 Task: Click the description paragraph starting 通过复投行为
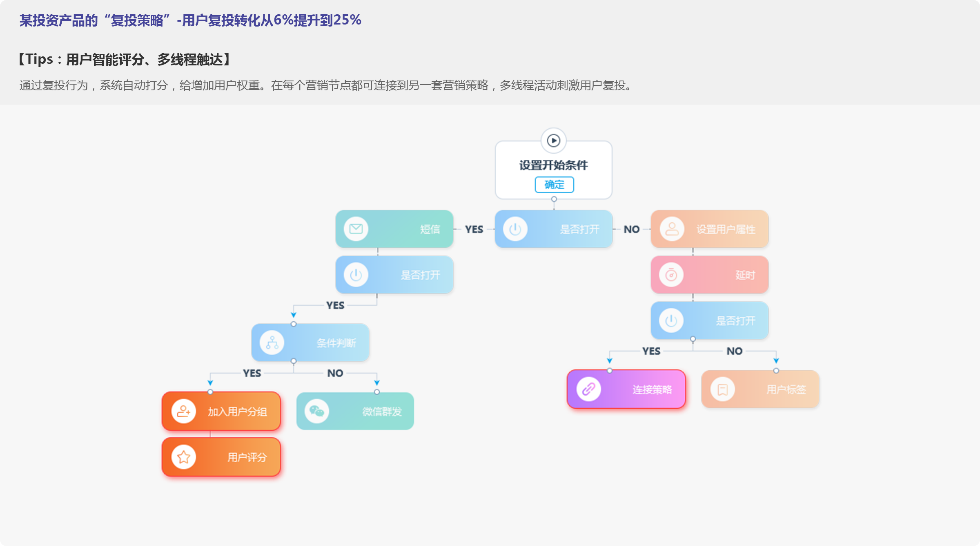(x=327, y=85)
